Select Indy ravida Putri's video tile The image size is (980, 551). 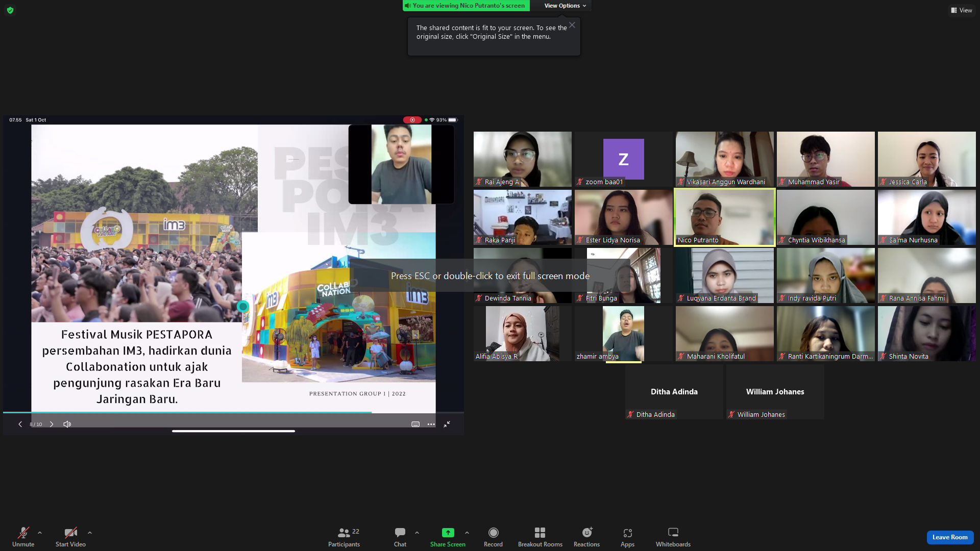point(826,275)
